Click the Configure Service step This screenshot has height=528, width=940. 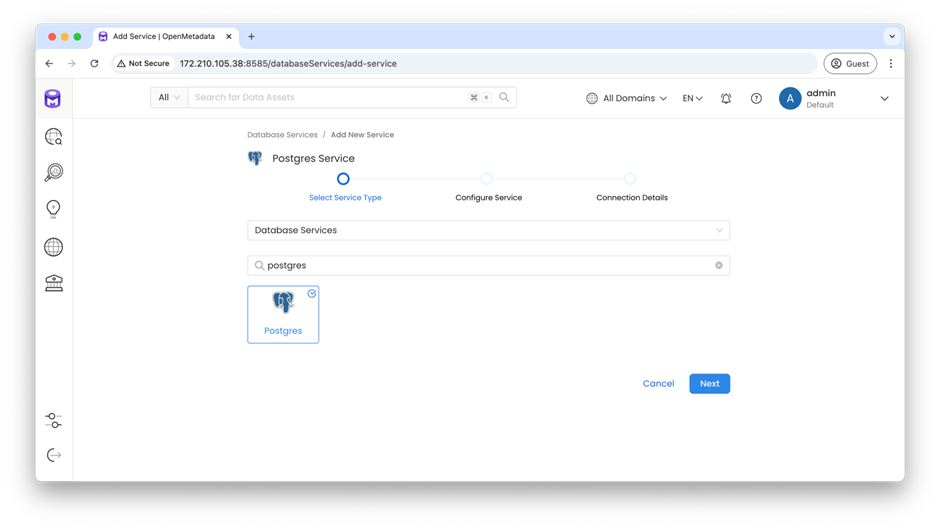[489, 198]
